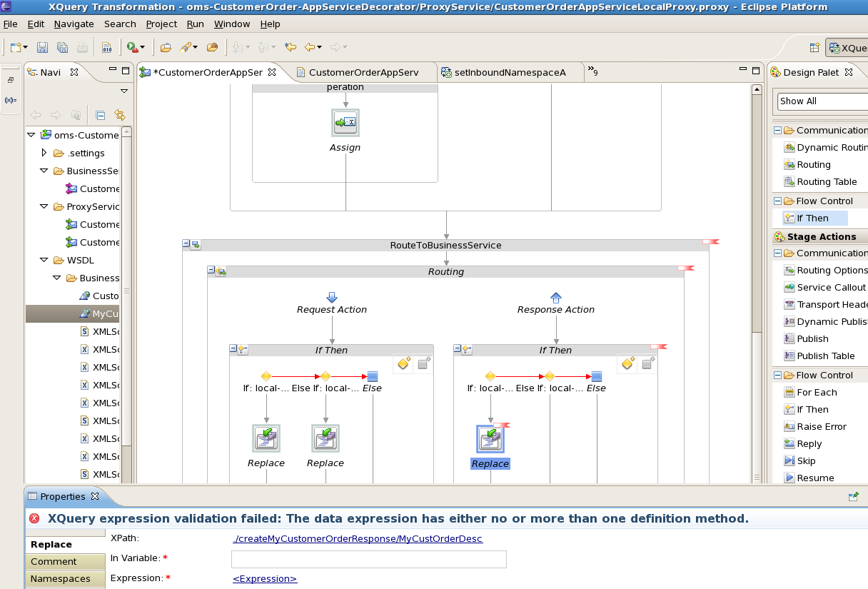The height and width of the screenshot is (589, 868).
Task: Open the Show All palette dropdown
Action: tap(822, 101)
